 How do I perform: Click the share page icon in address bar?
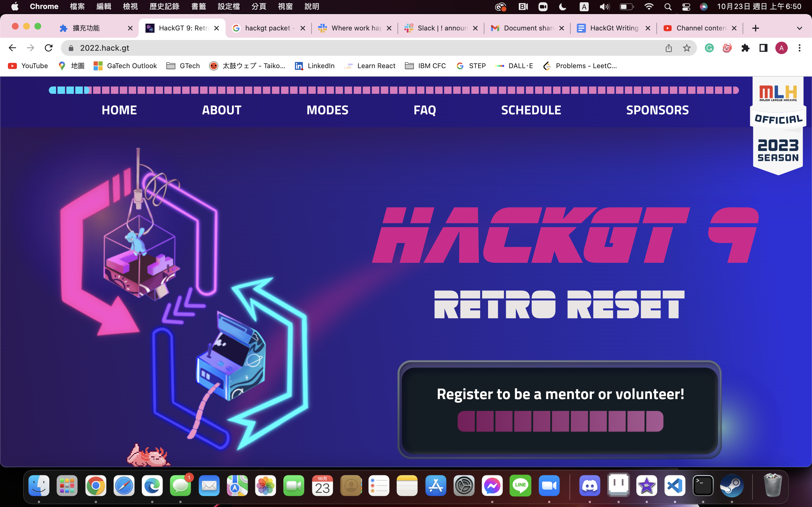pos(668,48)
